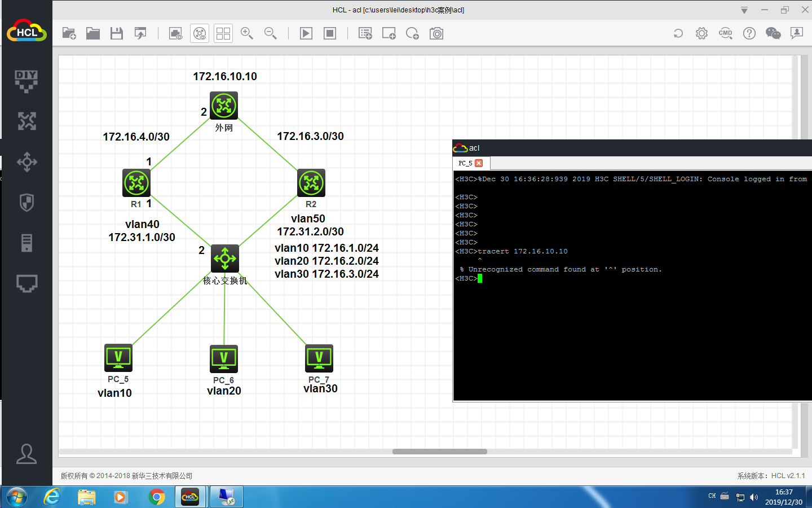Expand the title bar dropdown menu arrow
This screenshot has height=508, width=812.
744,10
